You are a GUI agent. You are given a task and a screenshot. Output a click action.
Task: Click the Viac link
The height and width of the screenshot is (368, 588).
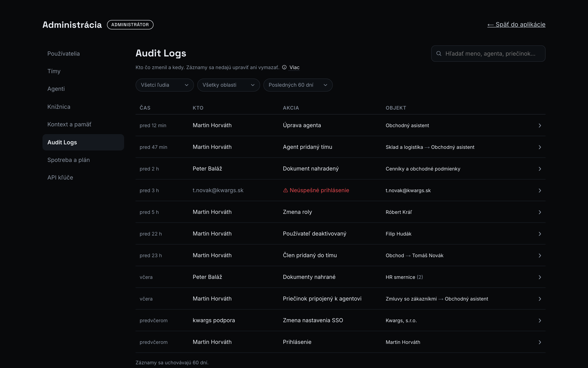(294, 67)
